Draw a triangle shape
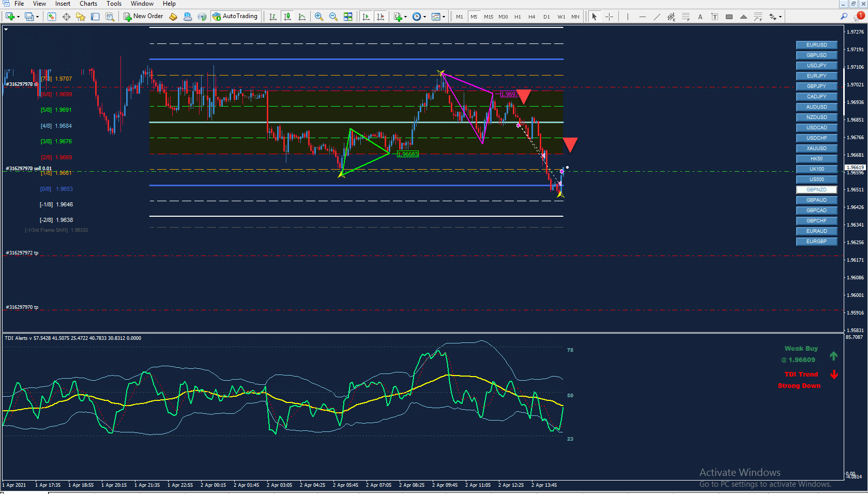 pyautogui.click(x=743, y=17)
